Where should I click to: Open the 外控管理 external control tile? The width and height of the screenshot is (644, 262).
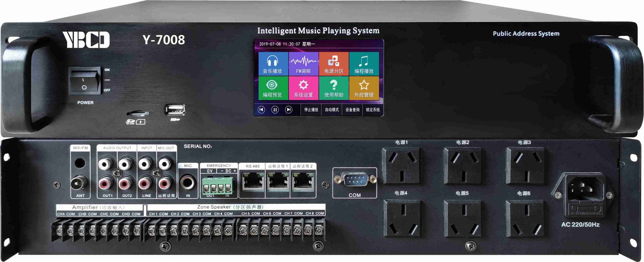pos(364,88)
